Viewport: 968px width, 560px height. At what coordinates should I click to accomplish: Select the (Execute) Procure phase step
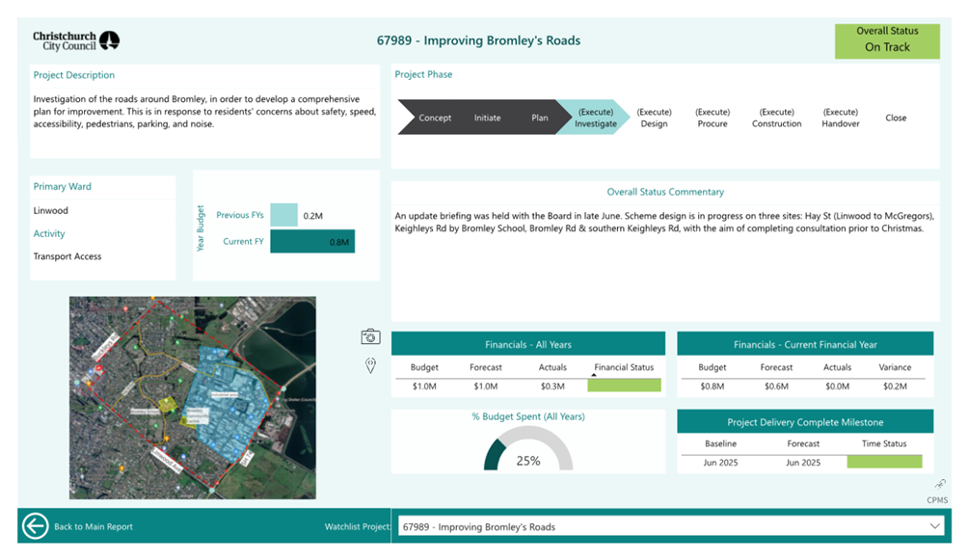coord(713,118)
